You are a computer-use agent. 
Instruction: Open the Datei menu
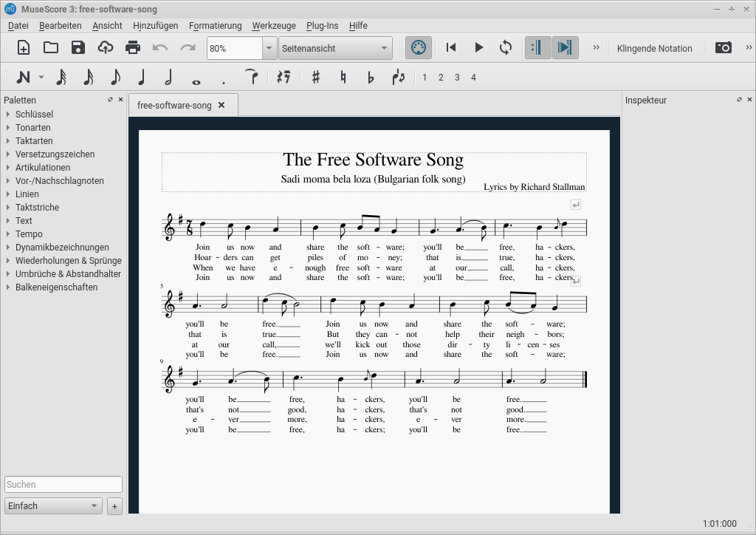pyautogui.click(x=18, y=26)
